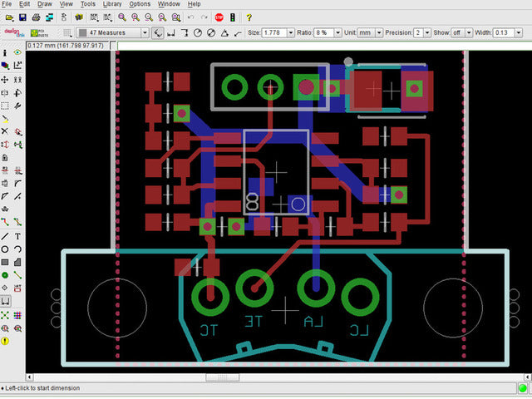
Task: Click the Width 0.13 input field
Action: [503, 32]
